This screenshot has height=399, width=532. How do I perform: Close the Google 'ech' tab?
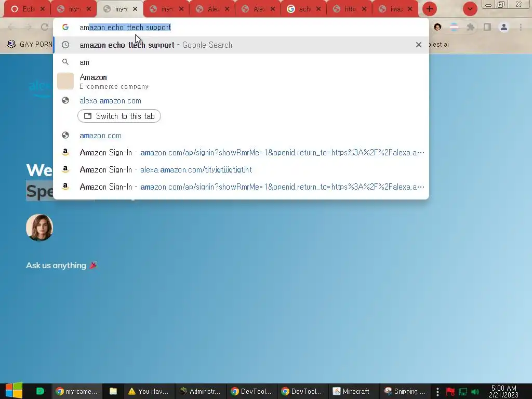[x=318, y=9]
